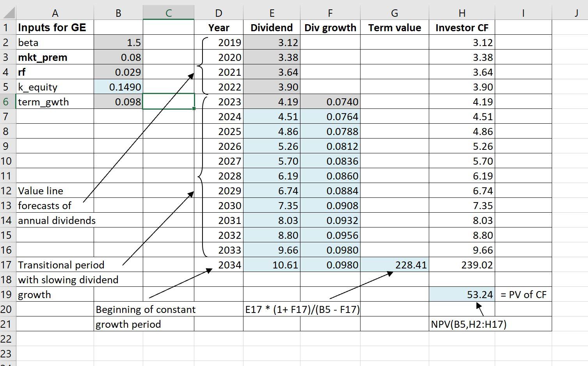Select the Div growth heading cell
The height and width of the screenshot is (366, 588).
click(x=330, y=27)
